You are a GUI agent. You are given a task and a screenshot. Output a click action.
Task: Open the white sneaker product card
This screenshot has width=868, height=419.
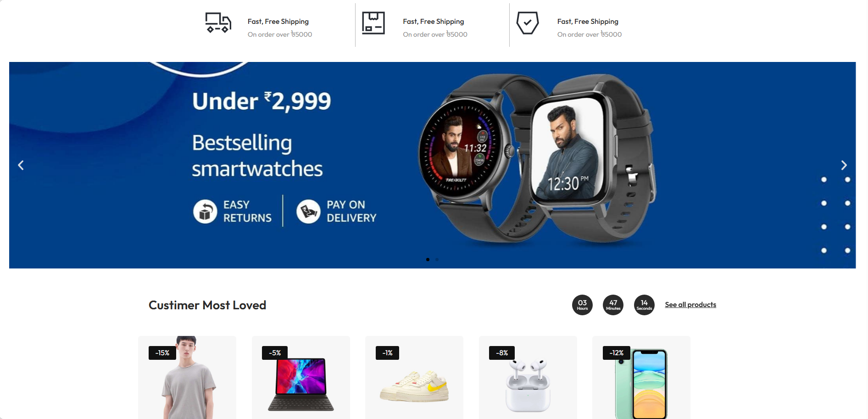coord(414,378)
